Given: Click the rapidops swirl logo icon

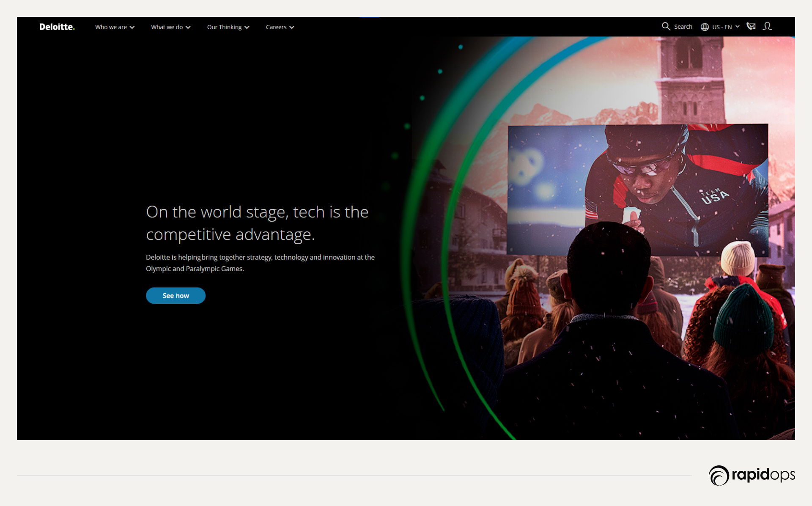Looking at the screenshot, I should pos(719,475).
